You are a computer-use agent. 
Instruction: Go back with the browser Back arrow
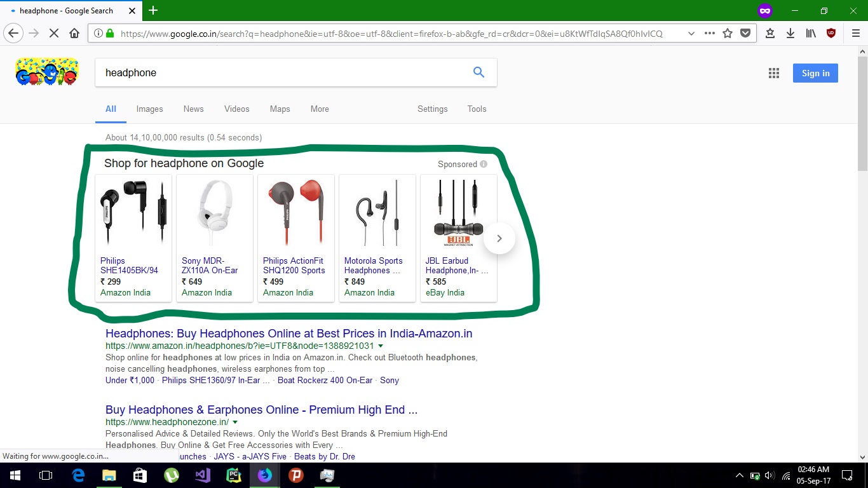[x=14, y=33]
